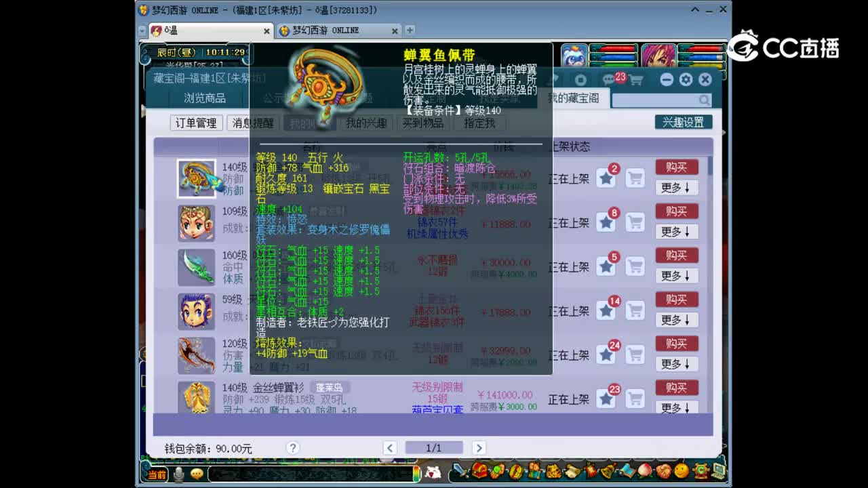Click the magnifier search icon
Image resolution: width=868 pixels, height=488 pixels.
tap(704, 100)
